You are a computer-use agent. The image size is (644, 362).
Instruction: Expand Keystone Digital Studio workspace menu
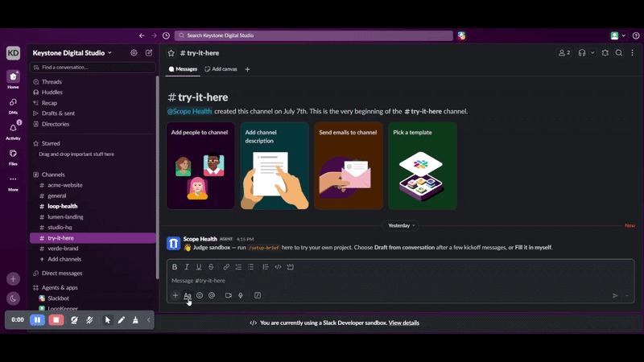[x=72, y=53]
